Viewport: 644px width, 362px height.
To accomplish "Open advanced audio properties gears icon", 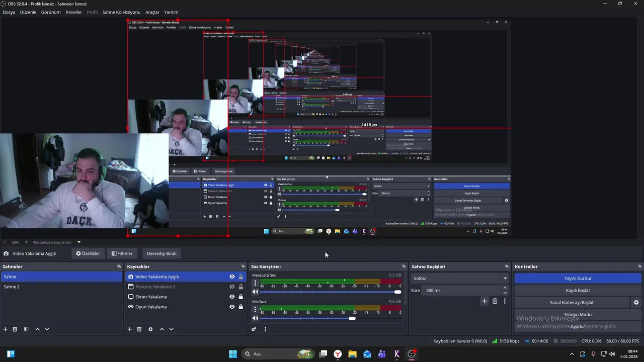I will 254,329.
